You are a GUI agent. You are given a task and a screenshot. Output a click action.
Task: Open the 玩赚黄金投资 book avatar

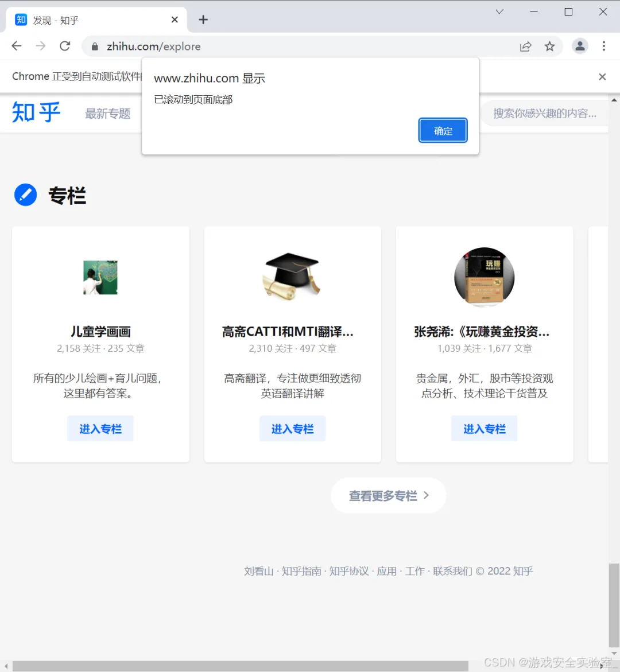point(484,277)
